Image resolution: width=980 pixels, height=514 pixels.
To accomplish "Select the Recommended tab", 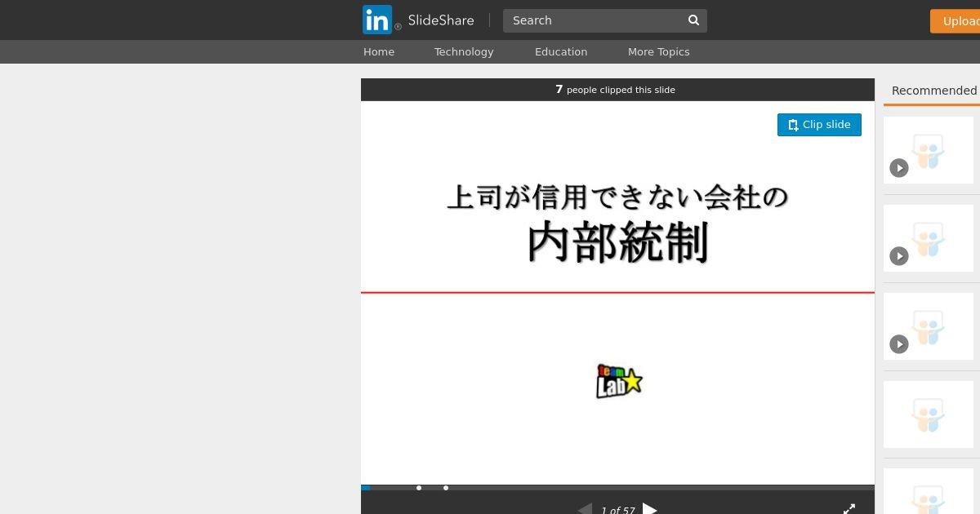I will pos(933,91).
